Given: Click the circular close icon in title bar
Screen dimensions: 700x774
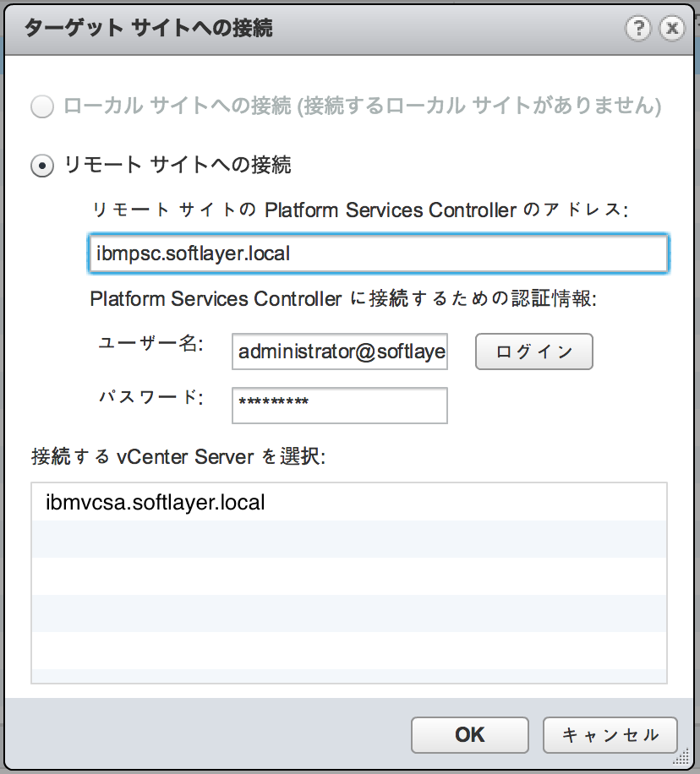Looking at the screenshot, I should pos(672,28).
